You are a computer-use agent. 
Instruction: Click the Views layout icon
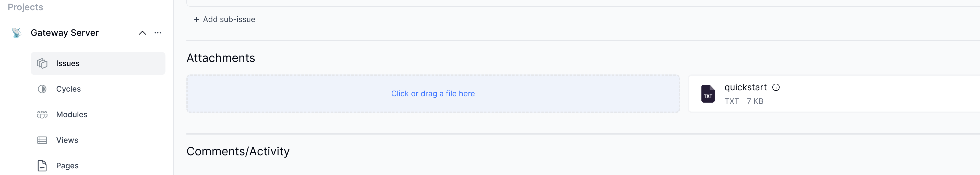pyautogui.click(x=42, y=140)
